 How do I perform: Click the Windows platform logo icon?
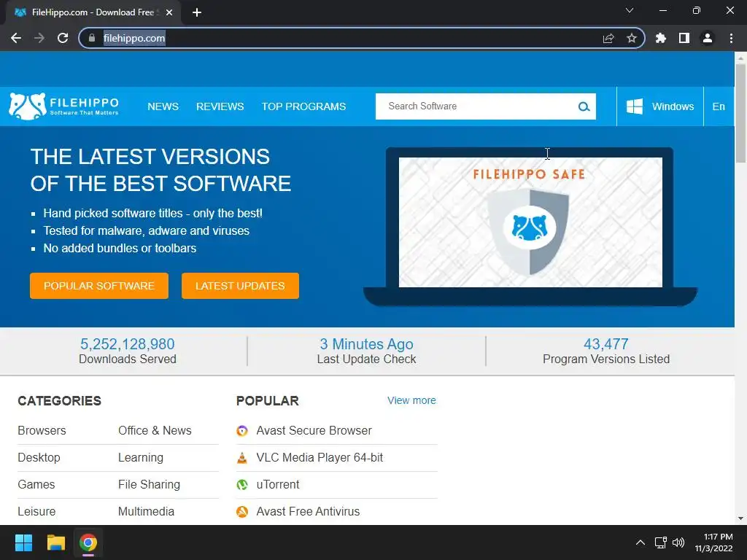(x=634, y=106)
